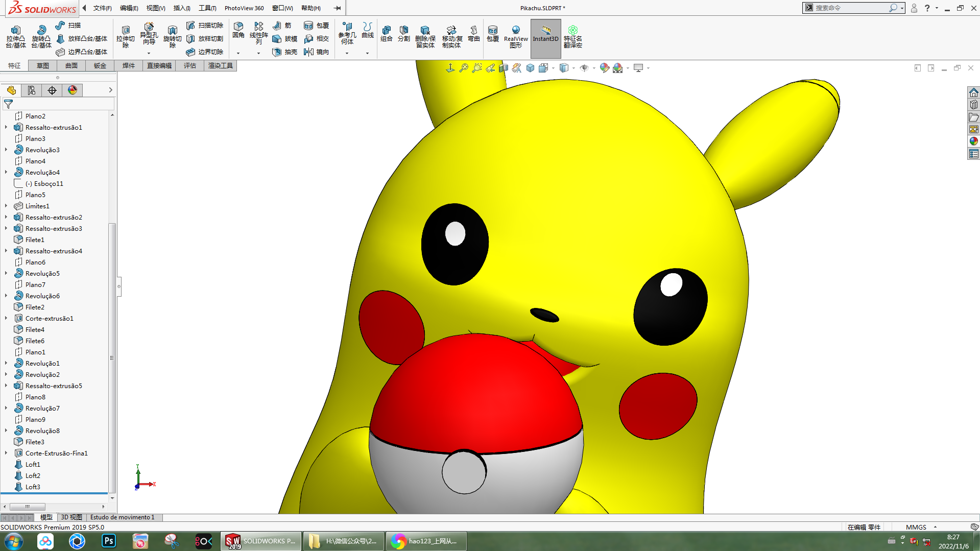Open the Fillet (圆角) dropdown arrow
980x551 pixels.
tap(238, 53)
